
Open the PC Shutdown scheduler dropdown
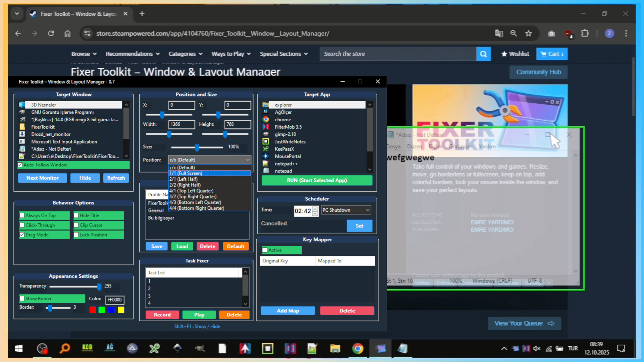tap(346, 210)
